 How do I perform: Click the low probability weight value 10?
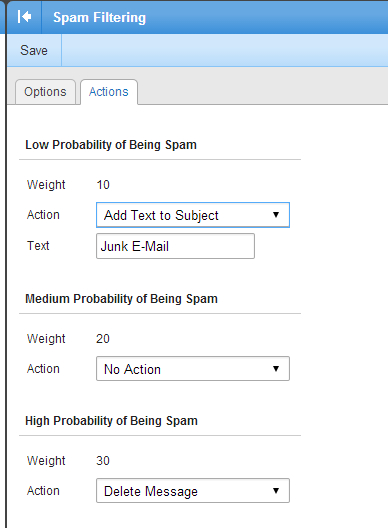click(103, 185)
